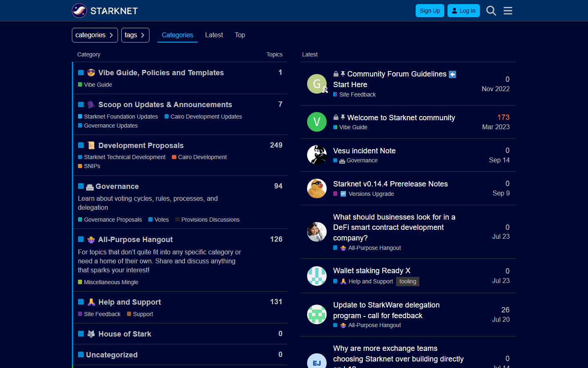Image resolution: width=588 pixels, height=368 pixels.
Task: Click avatar G on Community Forum Guidelines
Action: click(x=317, y=84)
